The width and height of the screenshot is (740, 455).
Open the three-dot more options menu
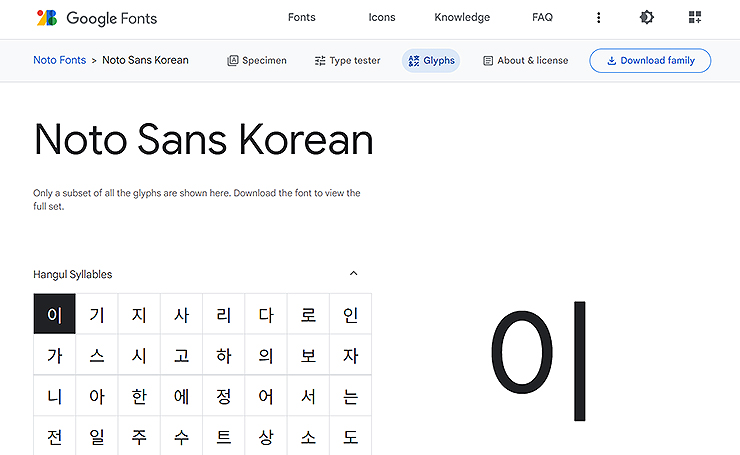click(x=598, y=17)
